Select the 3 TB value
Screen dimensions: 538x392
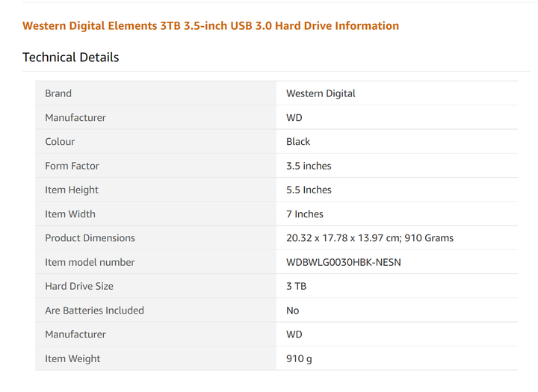(x=296, y=287)
